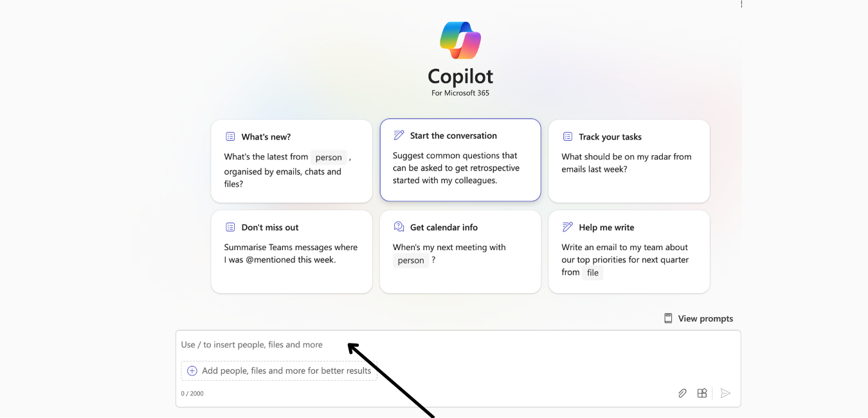Select the file placeholder in Help me write card

[593, 273]
